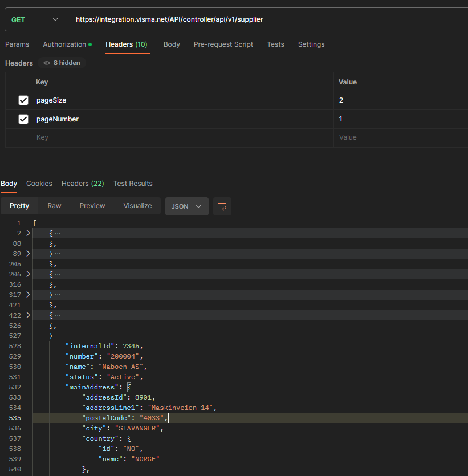
Task: Open the Pre-request Script tab
Action: coord(223,44)
